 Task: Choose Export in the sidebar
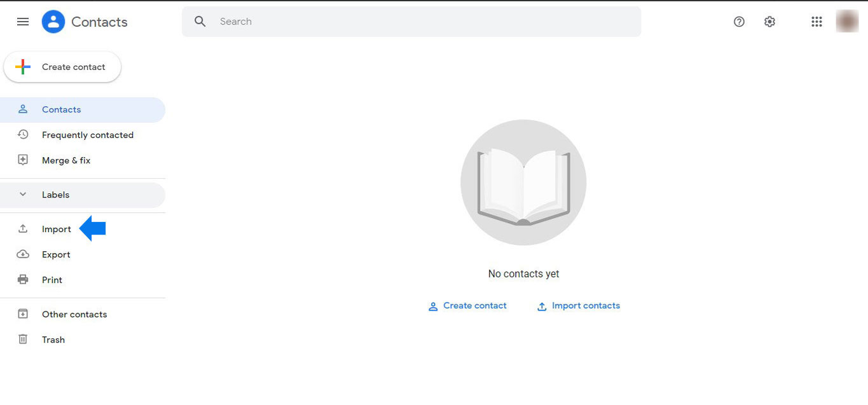pyautogui.click(x=83, y=254)
